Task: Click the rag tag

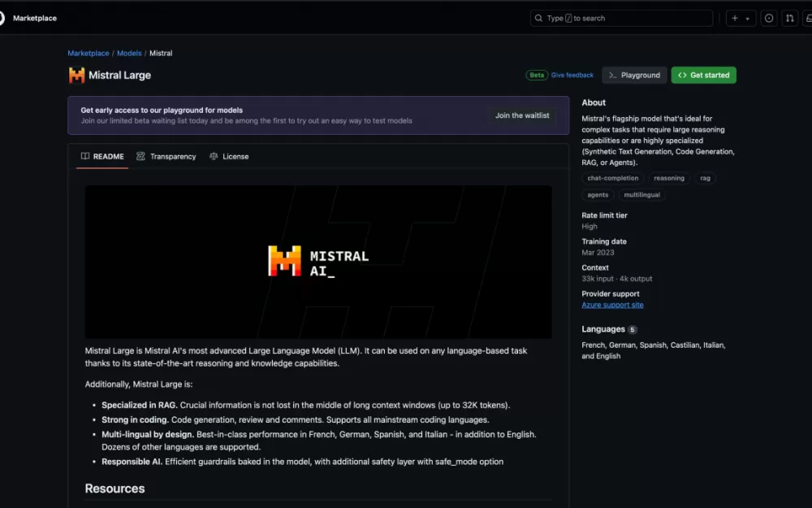Action: [706, 178]
